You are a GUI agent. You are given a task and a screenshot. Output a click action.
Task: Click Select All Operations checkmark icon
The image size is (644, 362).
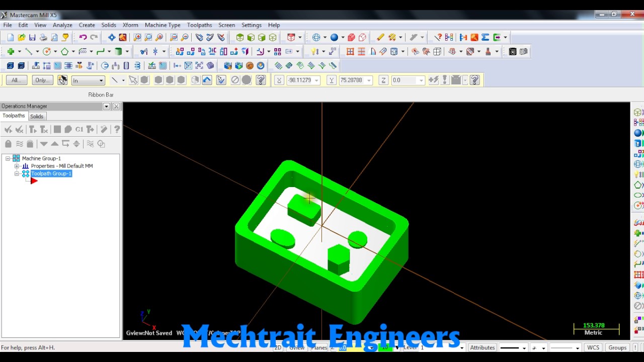9,130
